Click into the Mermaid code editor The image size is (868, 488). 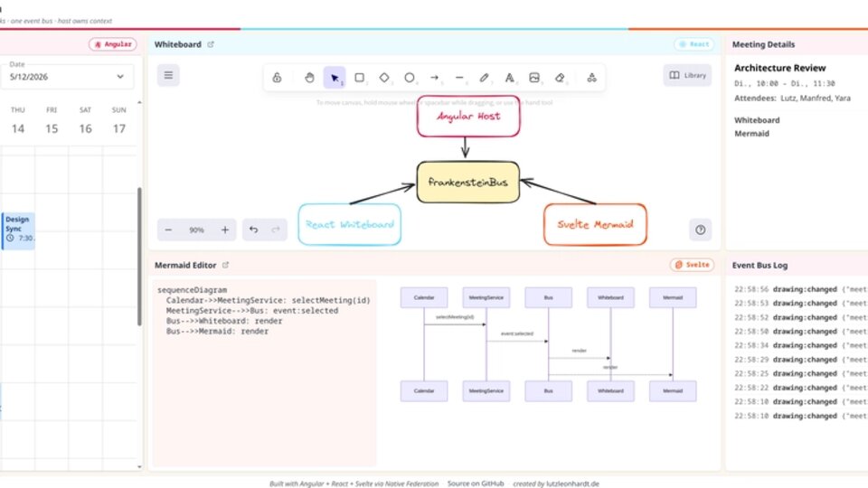pyautogui.click(x=265, y=371)
